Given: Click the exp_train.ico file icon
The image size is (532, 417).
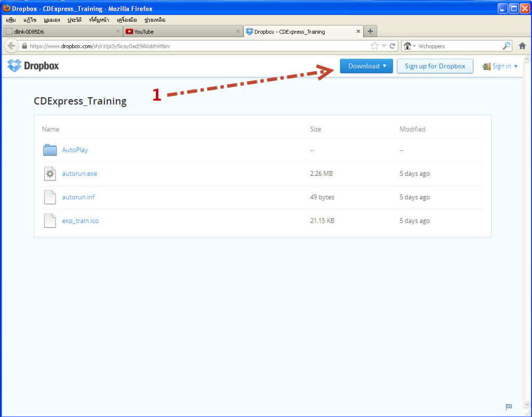Looking at the screenshot, I should click(50, 221).
